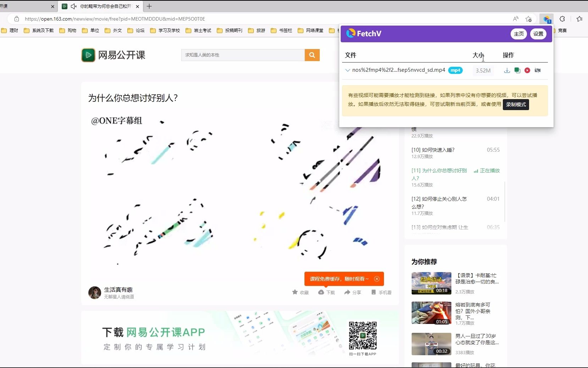Viewport: 588px width, 368px height.
Task: Click the download icon for the mp4 file
Action: 507,70
